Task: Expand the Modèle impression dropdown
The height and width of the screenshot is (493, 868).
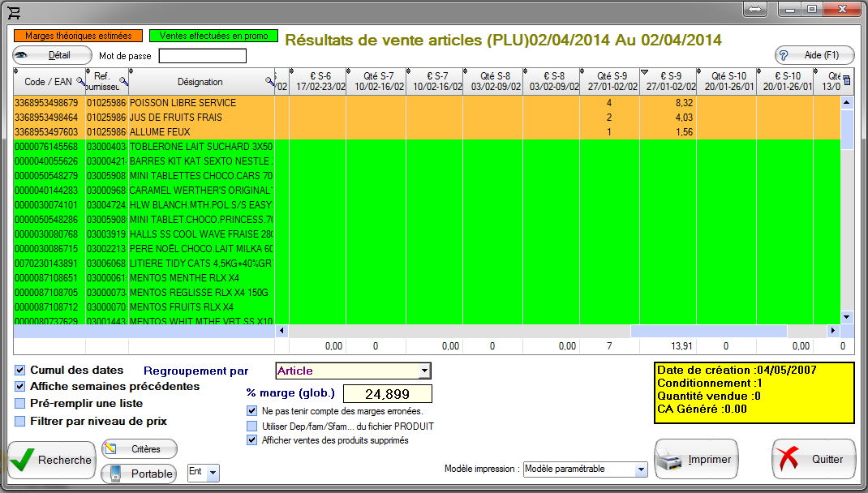Action: click(x=641, y=469)
